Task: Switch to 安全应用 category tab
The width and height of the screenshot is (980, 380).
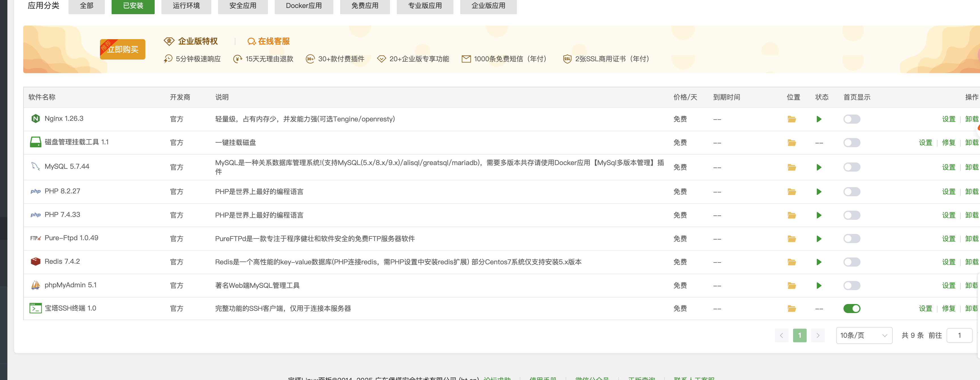Action: tap(243, 6)
